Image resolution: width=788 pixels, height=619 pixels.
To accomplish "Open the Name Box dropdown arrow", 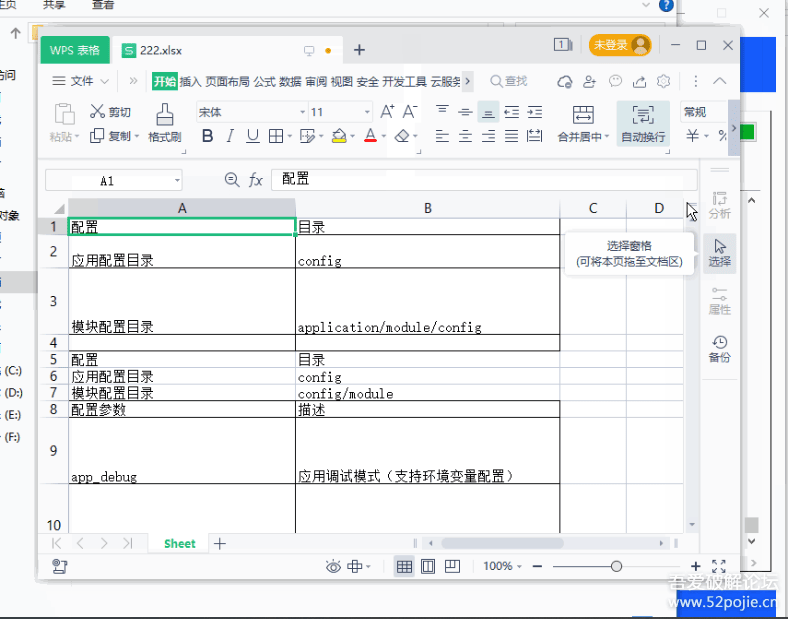I will click(177, 180).
